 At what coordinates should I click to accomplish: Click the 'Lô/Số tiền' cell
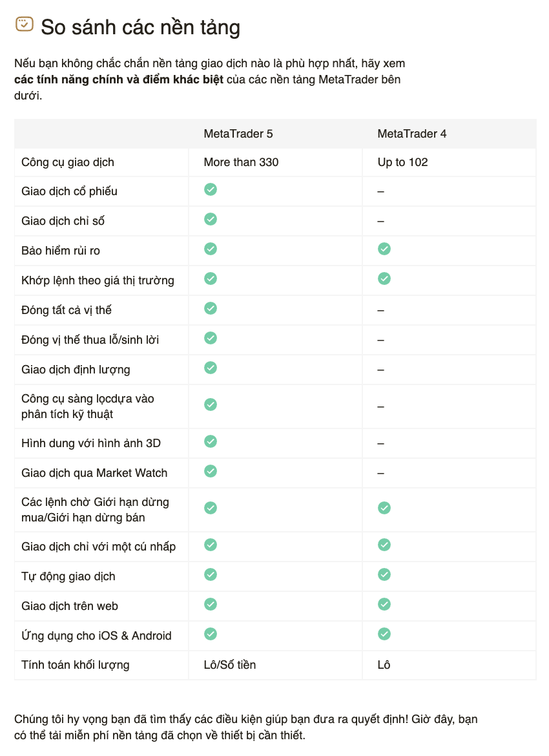pyautogui.click(x=230, y=665)
